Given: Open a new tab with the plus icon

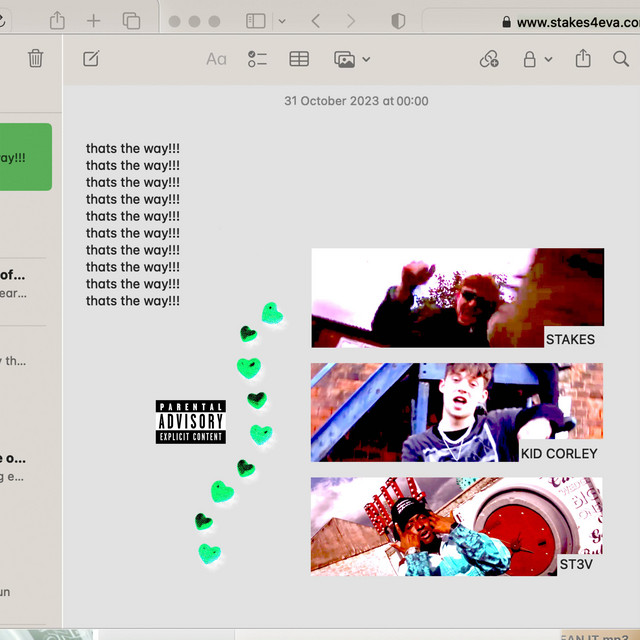Looking at the screenshot, I should click(93, 21).
